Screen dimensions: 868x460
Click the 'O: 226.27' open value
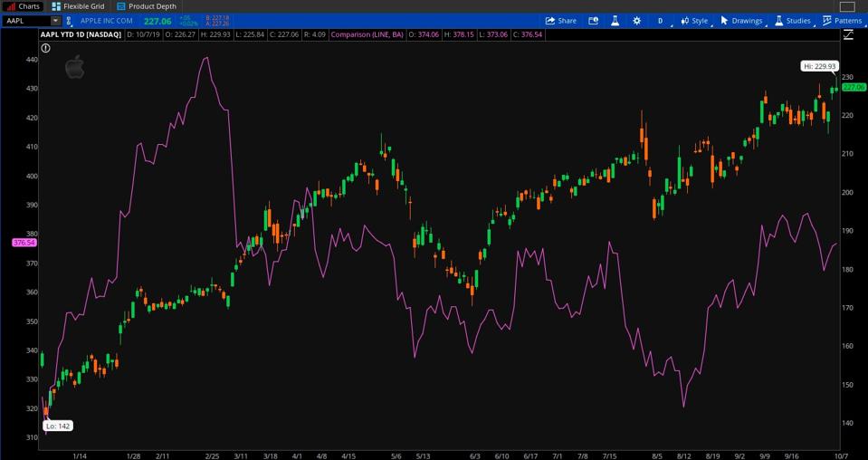(180, 34)
